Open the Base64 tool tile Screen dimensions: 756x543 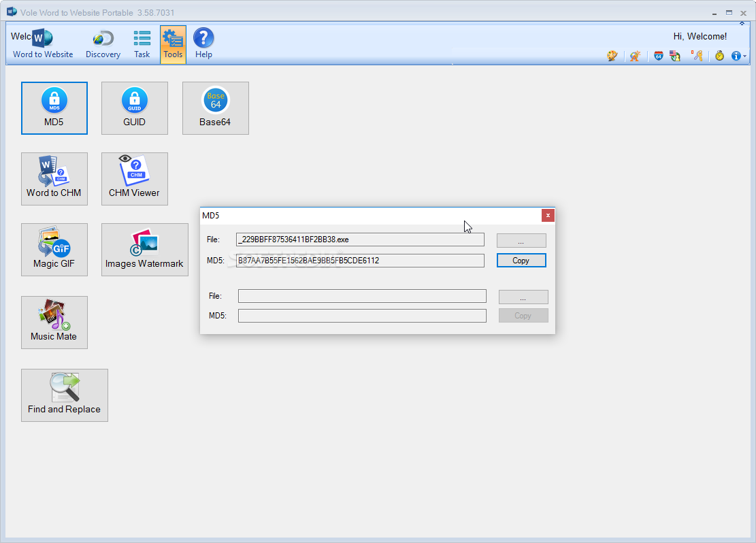216,108
